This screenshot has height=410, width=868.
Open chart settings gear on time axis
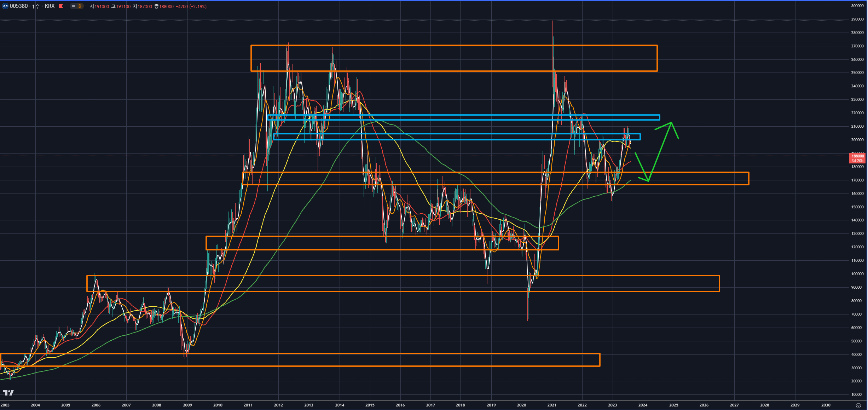pyautogui.click(x=858, y=405)
